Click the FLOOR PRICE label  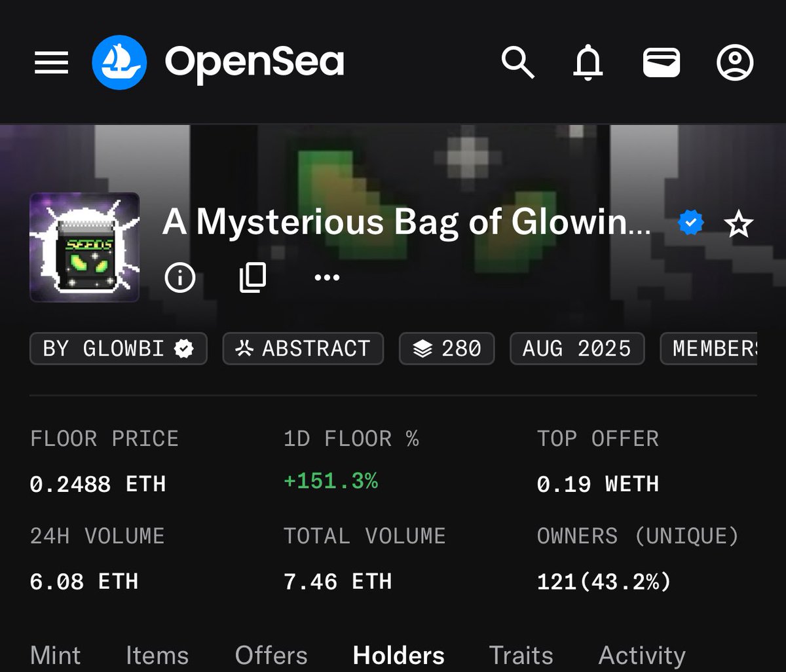[x=104, y=438]
